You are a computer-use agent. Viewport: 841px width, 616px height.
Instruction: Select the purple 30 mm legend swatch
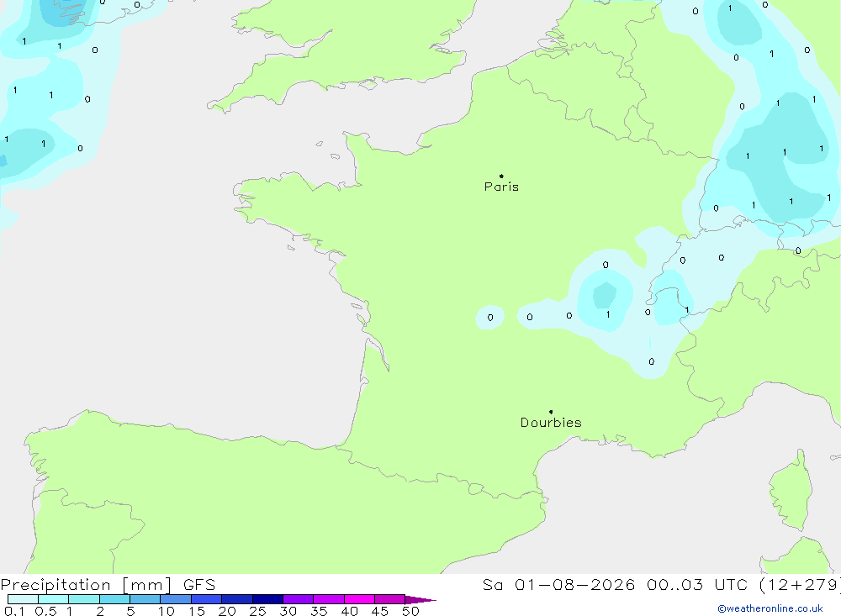pyautogui.click(x=299, y=599)
